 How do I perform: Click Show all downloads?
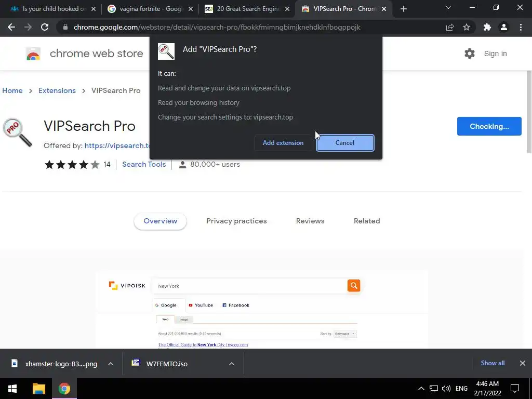pyautogui.click(x=493, y=363)
